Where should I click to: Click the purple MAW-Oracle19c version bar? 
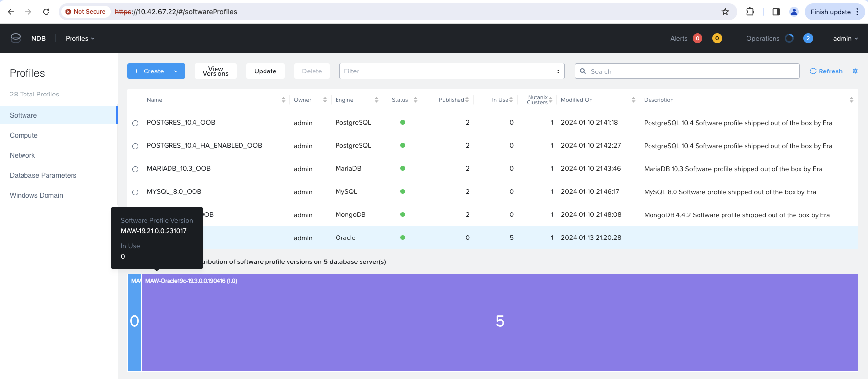coord(500,322)
